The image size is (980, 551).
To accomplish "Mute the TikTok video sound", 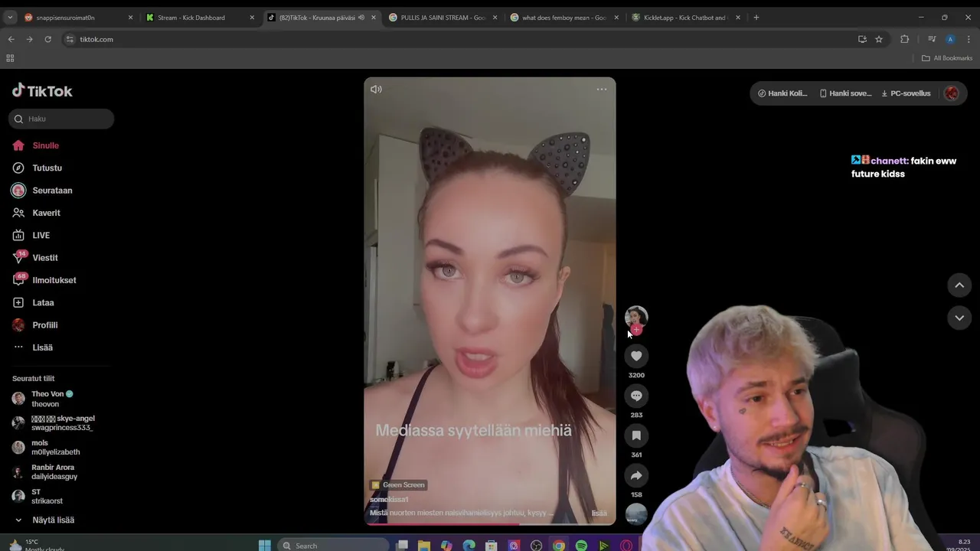I will click(376, 90).
